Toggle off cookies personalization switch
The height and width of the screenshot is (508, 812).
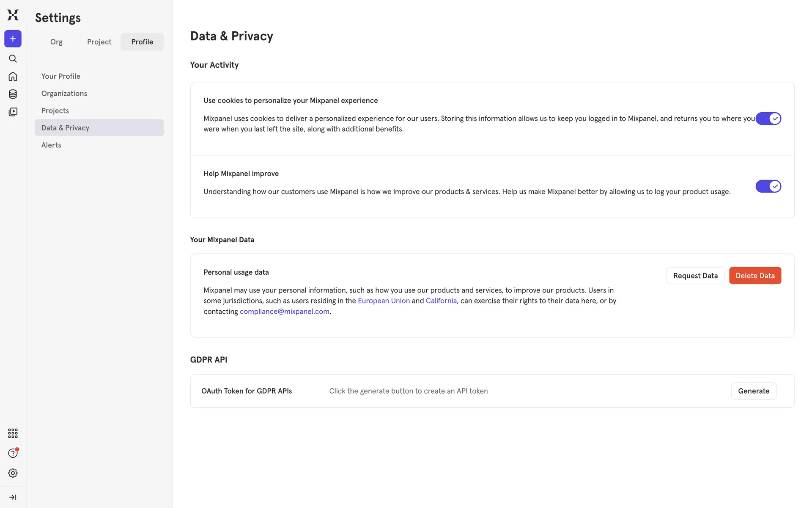coord(768,119)
